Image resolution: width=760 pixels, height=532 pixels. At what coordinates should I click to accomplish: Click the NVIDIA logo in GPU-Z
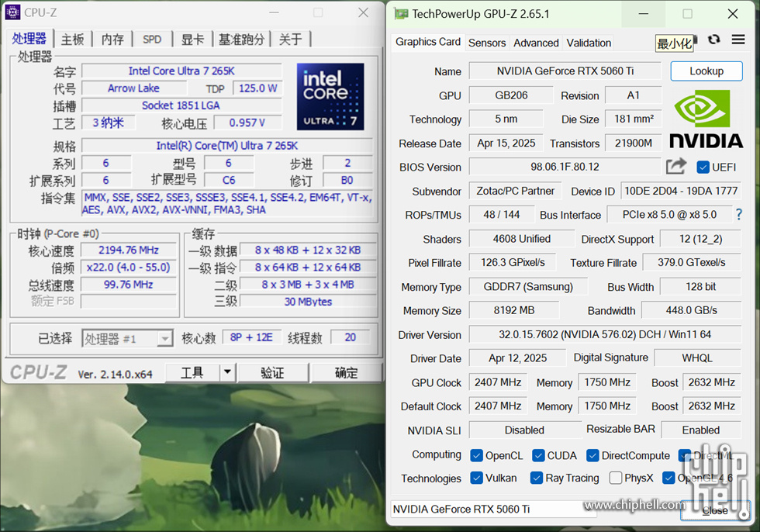point(706,119)
